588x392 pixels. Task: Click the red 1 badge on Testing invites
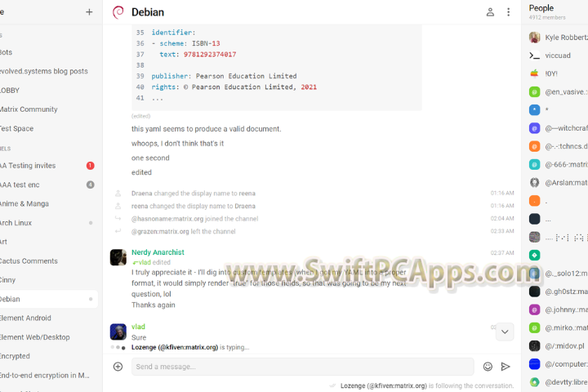coord(91,166)
